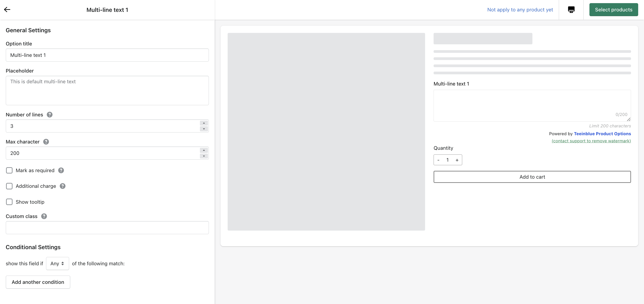644x304 pixels.
Task: Click the help icon next to Max character
Action: [x=46, y=142]
